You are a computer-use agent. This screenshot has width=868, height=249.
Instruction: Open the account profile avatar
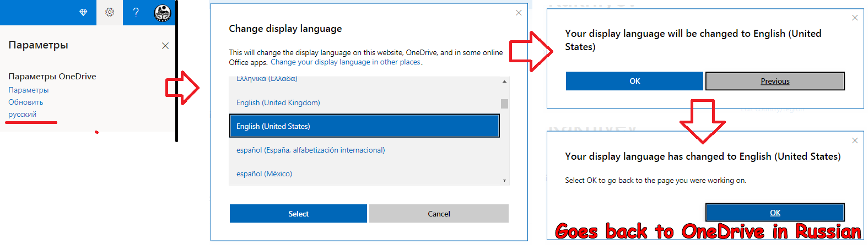point(162,13)
